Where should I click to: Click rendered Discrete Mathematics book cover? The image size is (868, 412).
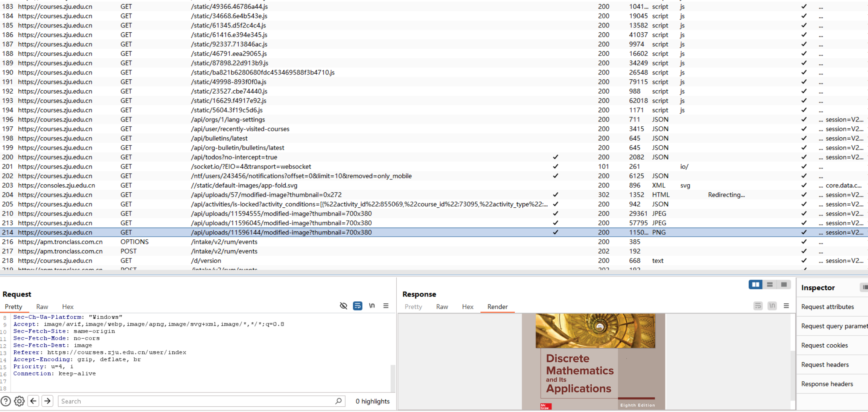coord(595,361)
